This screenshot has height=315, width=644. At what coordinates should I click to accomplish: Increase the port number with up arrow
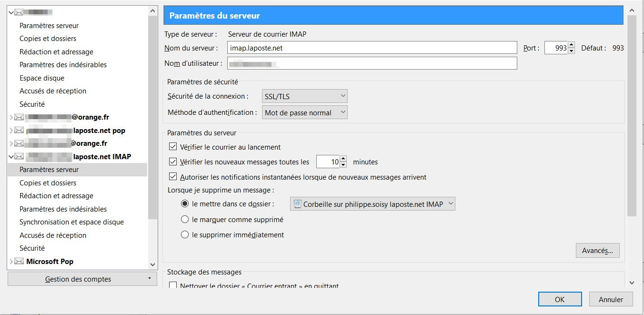(x=571, y=45)
